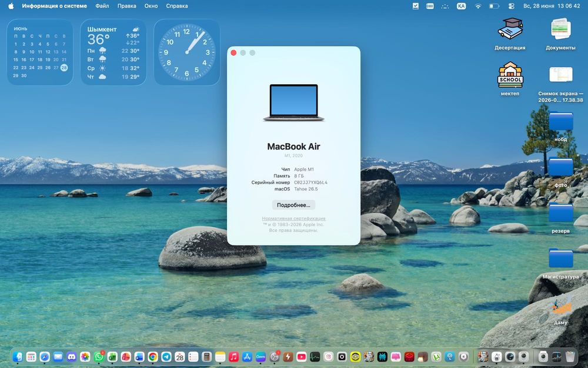The height and width of the screenshot is (368, 588).
Task: Select the Десертация desktop icon
Action: pos(510,34)
